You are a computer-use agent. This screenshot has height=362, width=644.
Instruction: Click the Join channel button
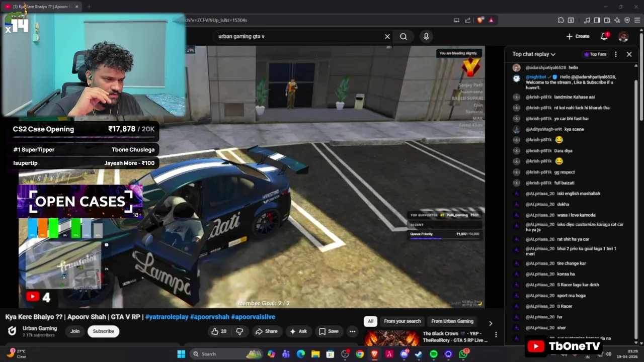point(75,331)
